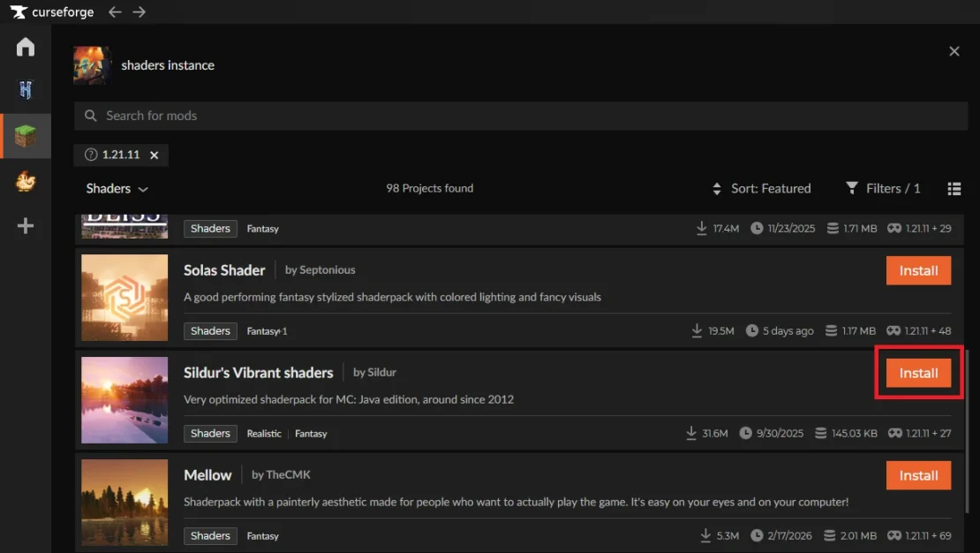Open Filters / 1 panel
Screen dimensions: 980x553
pyautogui.click(x=883, y=188)
